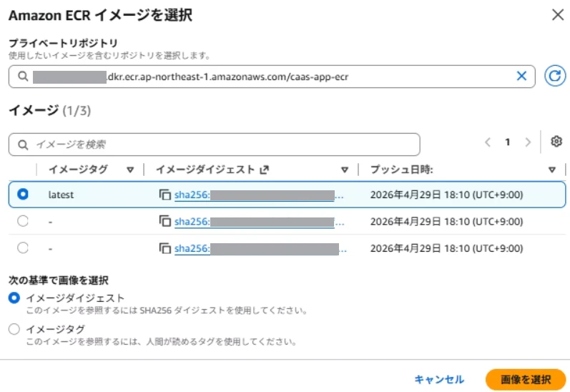570x392 pixels.
Task: Sort by イメージタグ column arrow
Action: [130, 170]
